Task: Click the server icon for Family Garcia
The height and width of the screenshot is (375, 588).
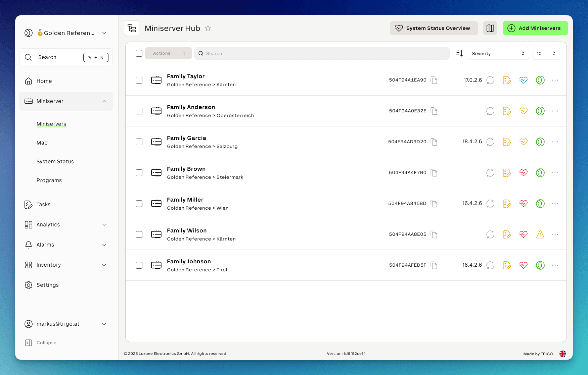Action: 156,142
